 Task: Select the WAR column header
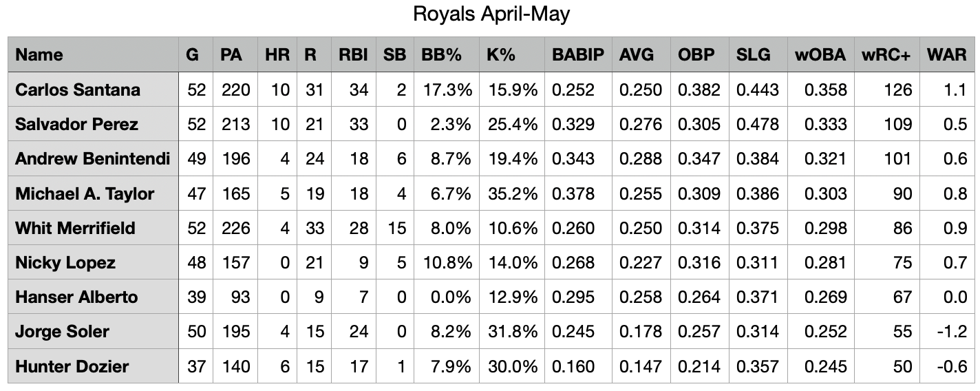[x=946, y=54]
